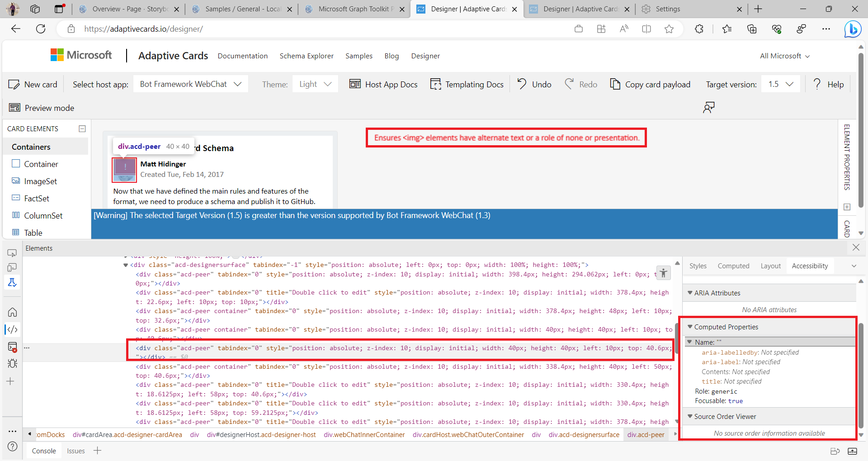Image resolution: width=868 pixels, height=461 pixels.
Task: Open Schema Explorer page
Action: [307, 56]
